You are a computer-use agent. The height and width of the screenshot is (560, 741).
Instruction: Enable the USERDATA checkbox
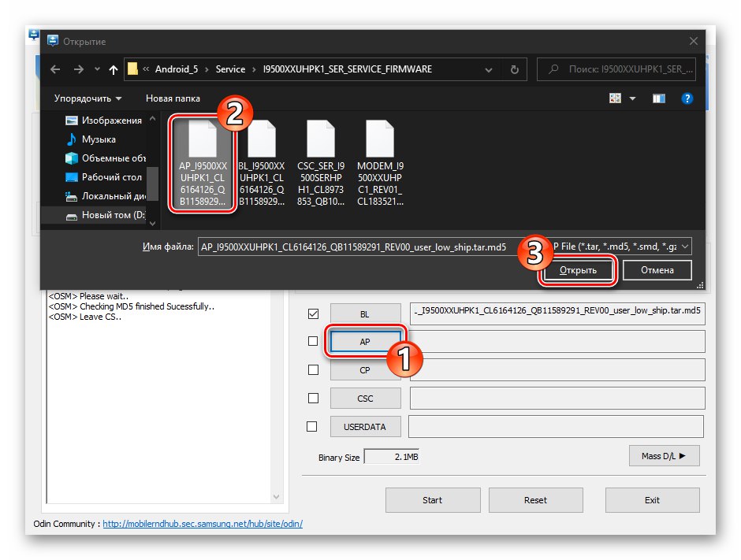(x=312, y=426)
